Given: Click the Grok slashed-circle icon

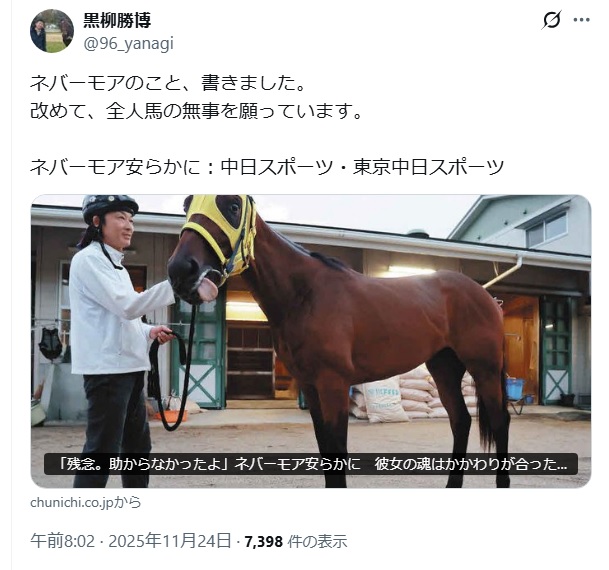Looking at the screenshot, I should (551, 20).
